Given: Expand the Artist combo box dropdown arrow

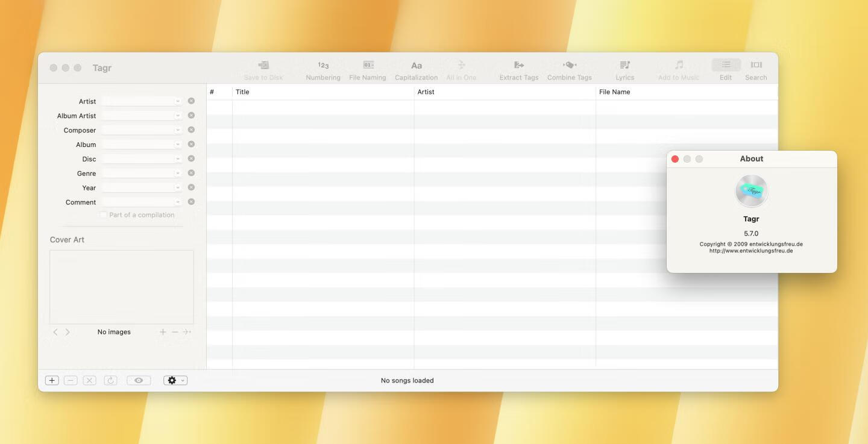Looking at the screenshot, I should point(178,101).
